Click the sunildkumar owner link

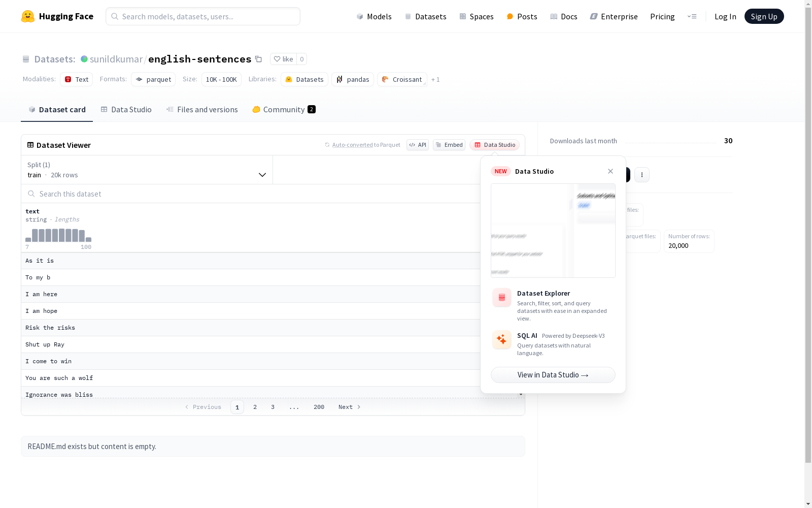click(x=116, y=59)
